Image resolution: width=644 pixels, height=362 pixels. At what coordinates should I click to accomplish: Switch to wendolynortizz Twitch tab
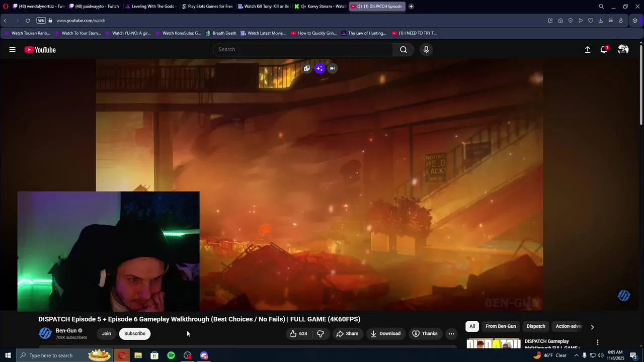tap(39, 7)
